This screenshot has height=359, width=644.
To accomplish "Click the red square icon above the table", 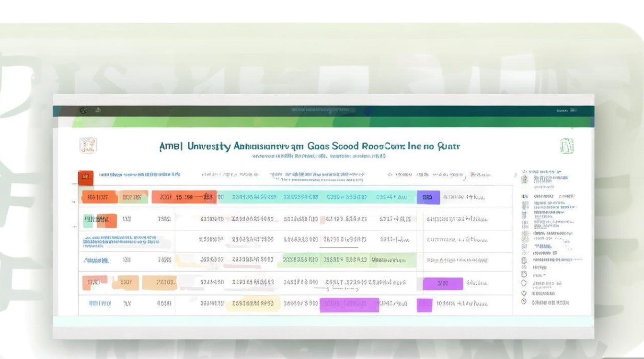I will click(85, 177).
